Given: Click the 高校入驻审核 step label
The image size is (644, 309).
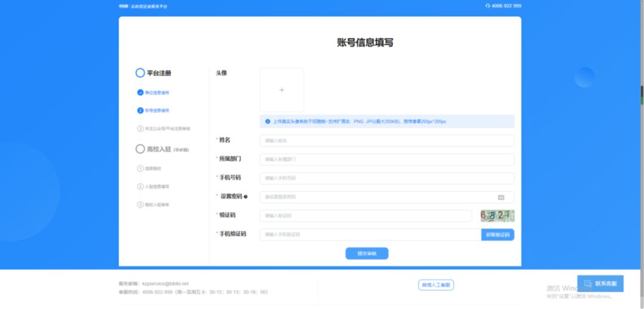Looking at the screenshot, I should coord(157,205).
